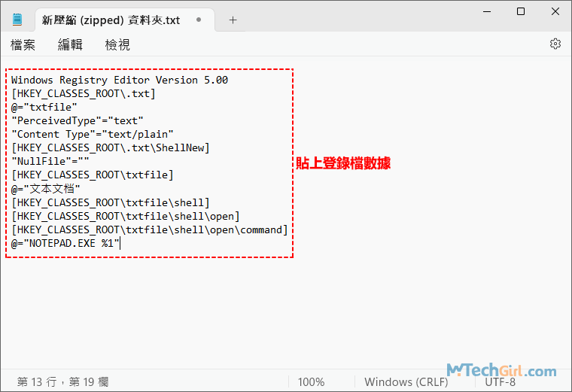This screenshot has height=392, width=572.
Task: Place cursor at end of NOTEPAD.EXE %1 line
Action: 120,243
